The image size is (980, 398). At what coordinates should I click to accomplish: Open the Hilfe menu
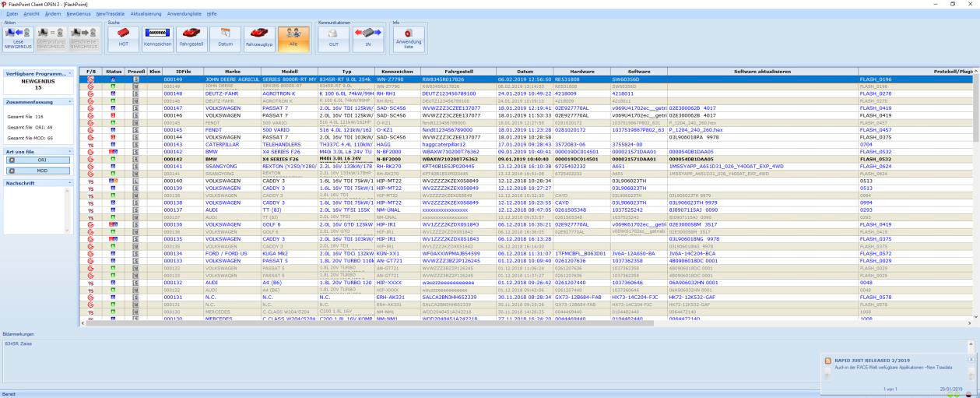pyautogui.click(x=213, y=14)
